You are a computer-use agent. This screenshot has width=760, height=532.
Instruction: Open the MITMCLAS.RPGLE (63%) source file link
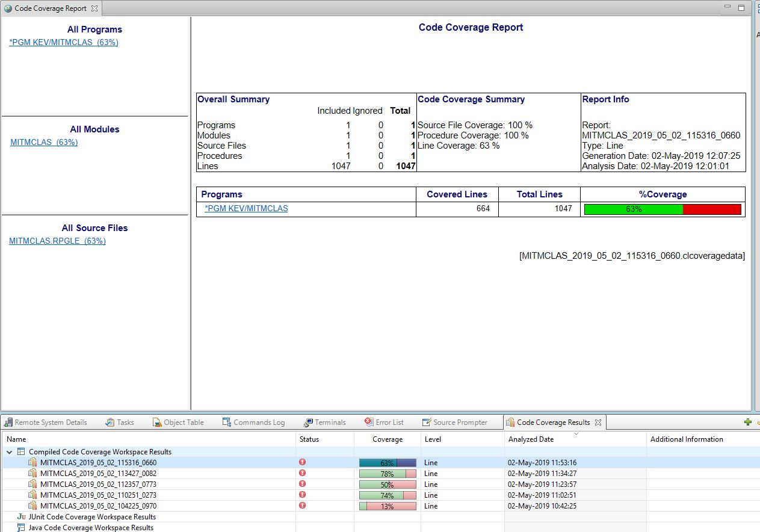(57, 241)
